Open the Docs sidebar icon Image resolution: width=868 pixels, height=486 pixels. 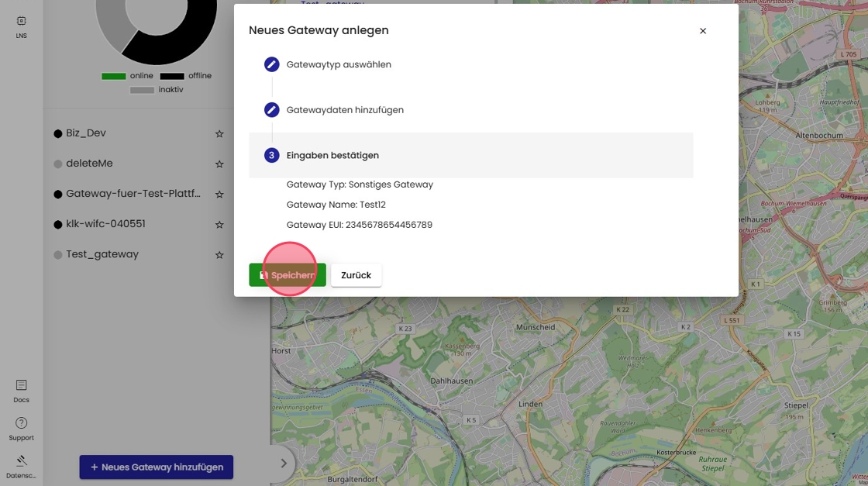[21, 385]
